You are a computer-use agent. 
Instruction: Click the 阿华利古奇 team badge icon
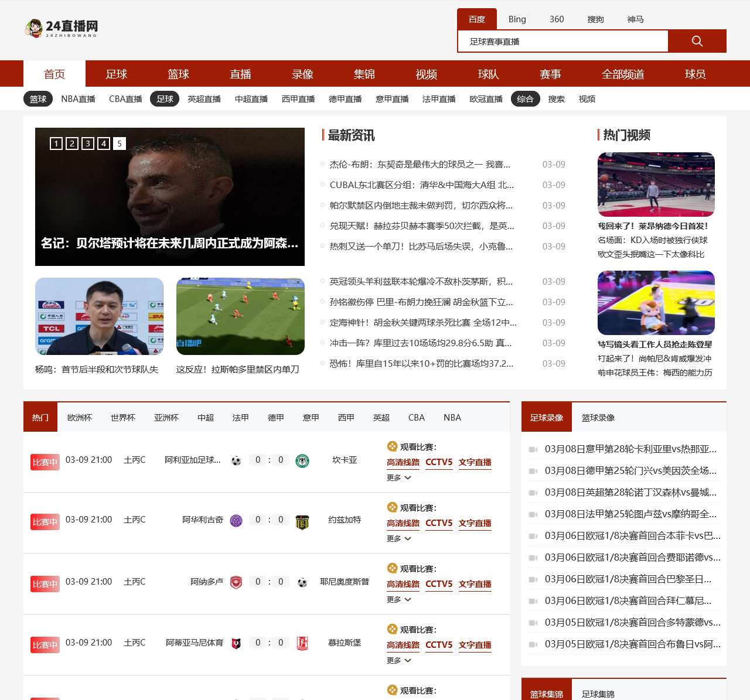pos(236,521)
